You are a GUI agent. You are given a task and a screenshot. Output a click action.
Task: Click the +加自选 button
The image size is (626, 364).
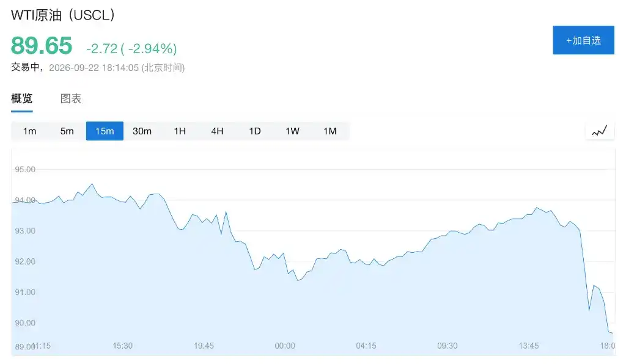pyautogui.click(x=583, y=40)
